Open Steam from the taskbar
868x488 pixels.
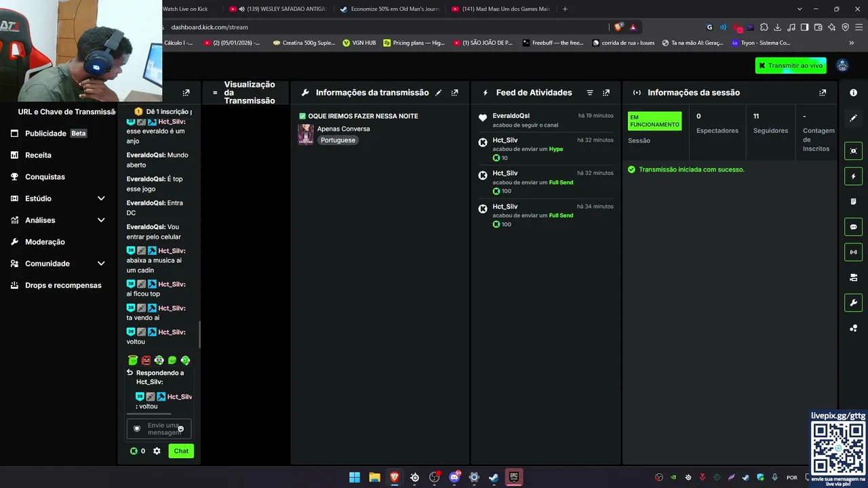(494, 477)
